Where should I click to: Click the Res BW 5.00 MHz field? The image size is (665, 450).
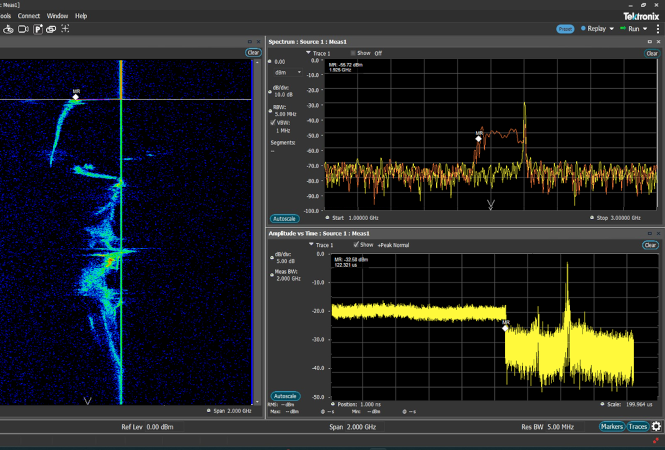click(548, 427)
